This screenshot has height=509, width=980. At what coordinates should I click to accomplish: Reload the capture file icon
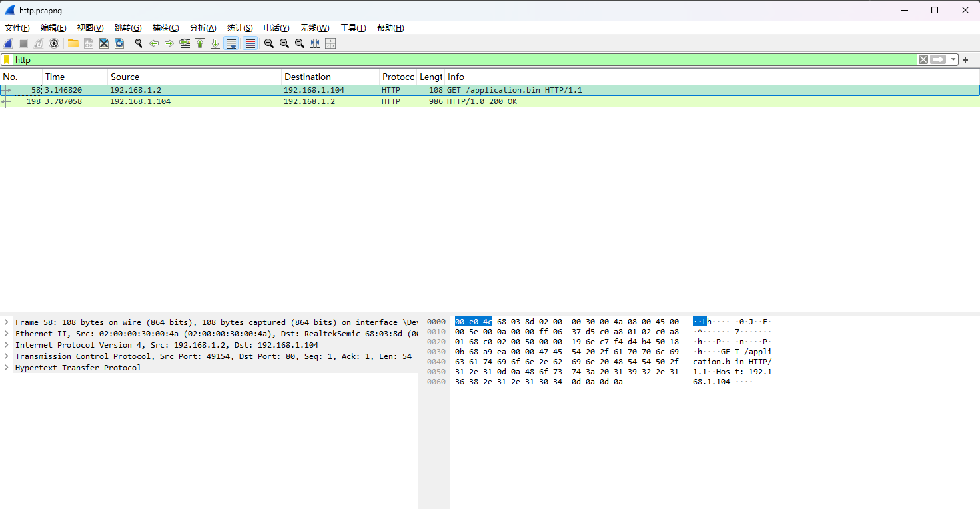click(119, 43)
